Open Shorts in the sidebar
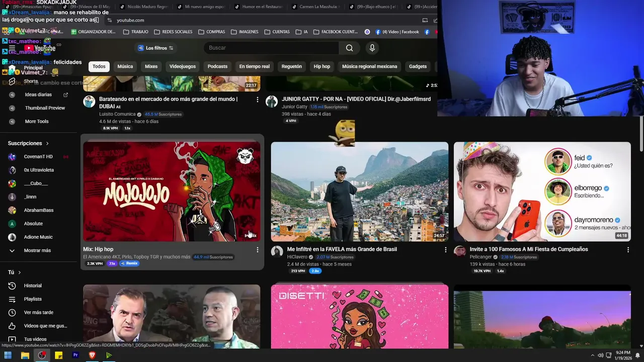 37,81
